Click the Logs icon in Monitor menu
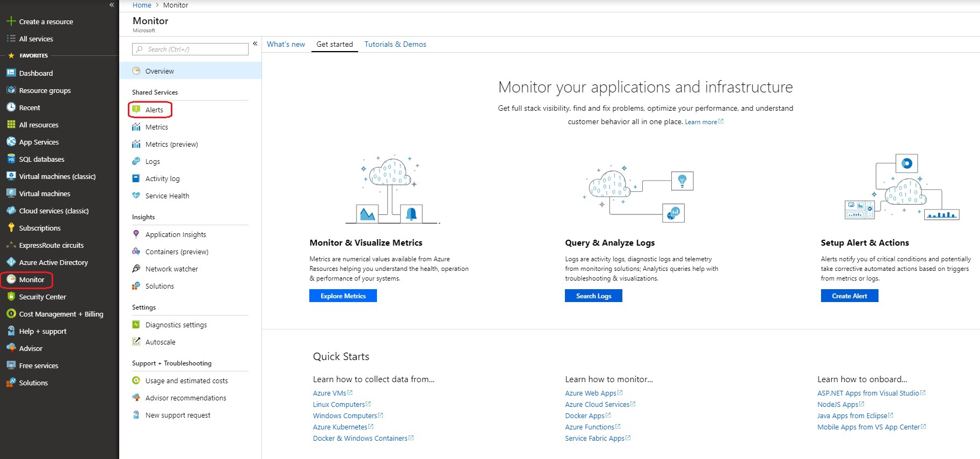Image resolution: width=980 pixels, height=459 pixels. coord(136,161)
